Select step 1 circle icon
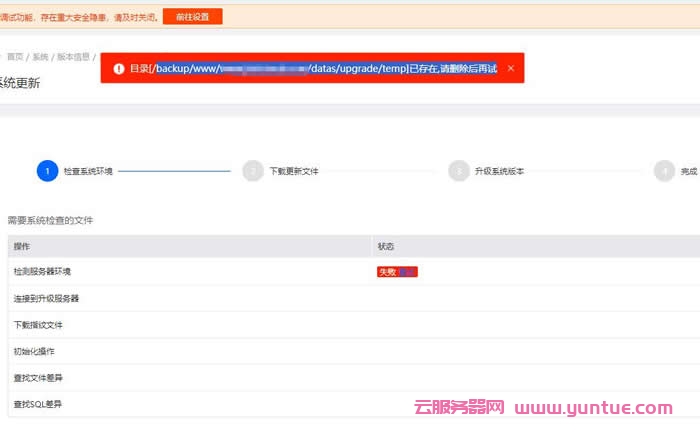 (x=47, y=171)
